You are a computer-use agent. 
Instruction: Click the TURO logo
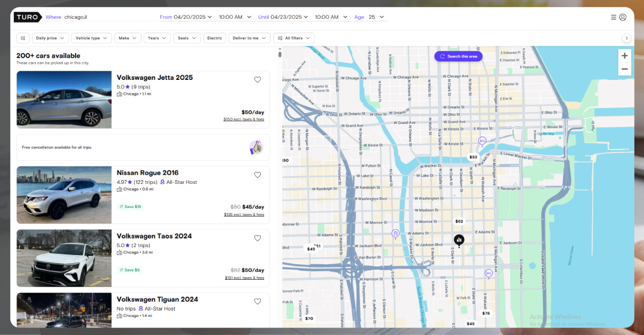[x=27, y=17]
